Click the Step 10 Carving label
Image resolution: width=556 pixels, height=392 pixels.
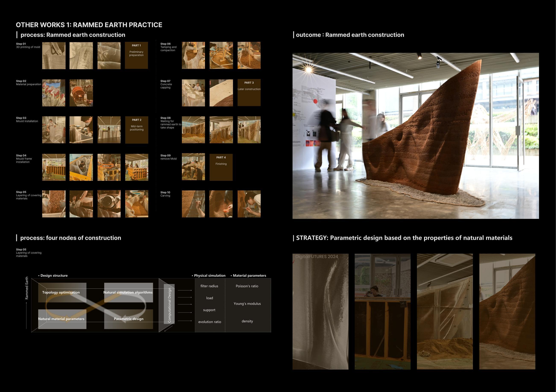(x=165, y=194)
